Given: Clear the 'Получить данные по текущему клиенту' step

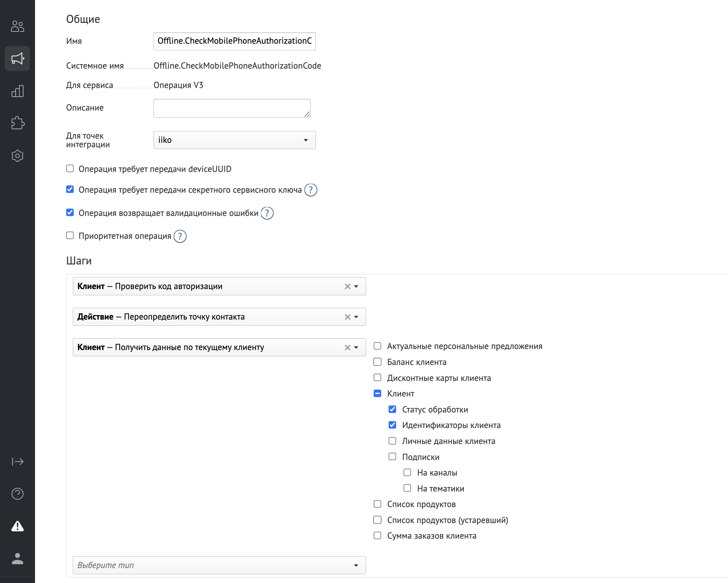Looking at the screenshot, I should pyautogui.click(x=347, y=347).
